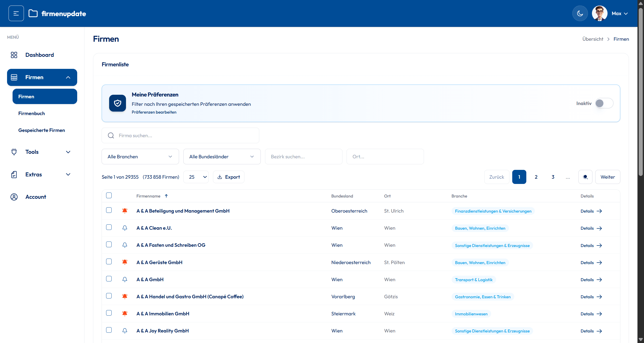This screenshot has width=644, height=343.
Task: Check the select-all checkbox in table header
Action: [109, 195]
